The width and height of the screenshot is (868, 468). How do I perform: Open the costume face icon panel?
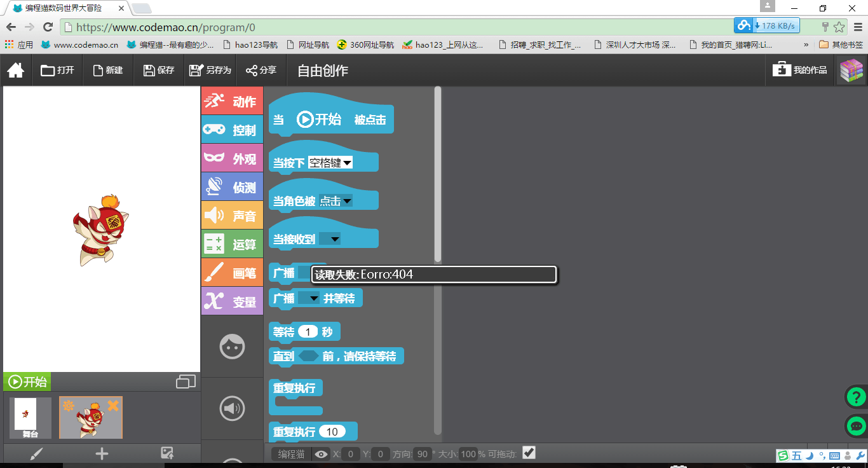232,347
